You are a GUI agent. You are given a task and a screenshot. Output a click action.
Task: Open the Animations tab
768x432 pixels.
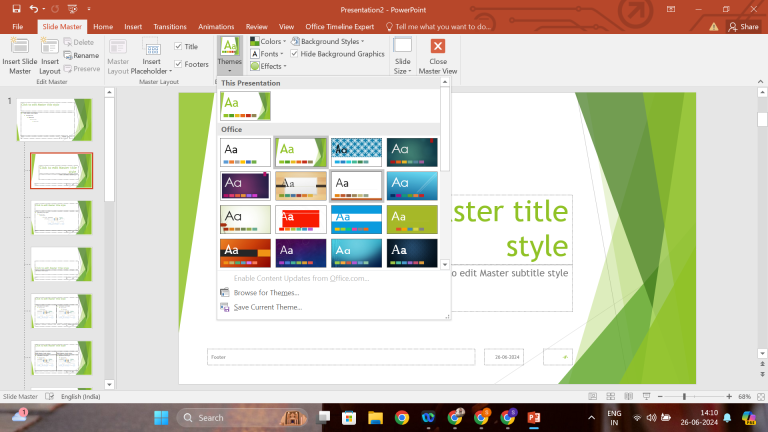pyautogui.click(x=216, y=26)
